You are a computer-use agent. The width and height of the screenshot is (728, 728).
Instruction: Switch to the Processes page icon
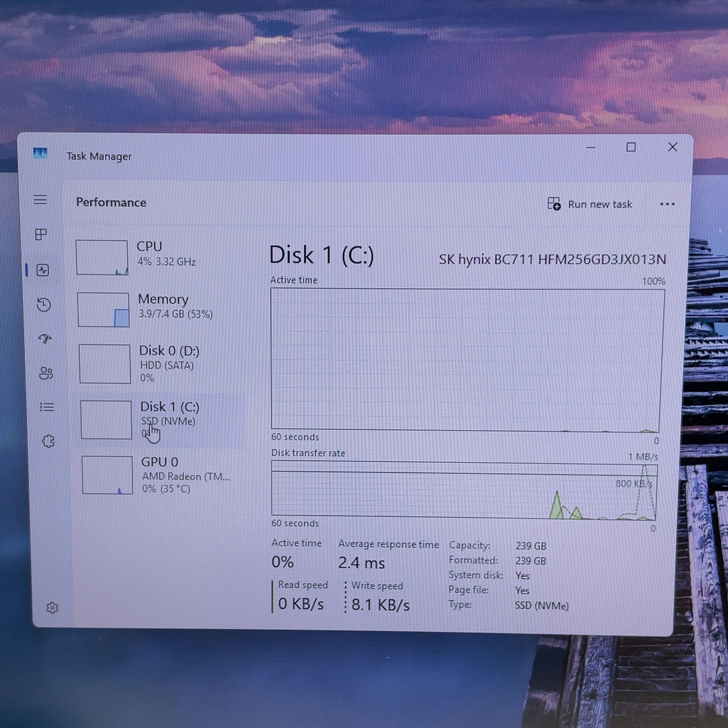click(x=41, y=234)
